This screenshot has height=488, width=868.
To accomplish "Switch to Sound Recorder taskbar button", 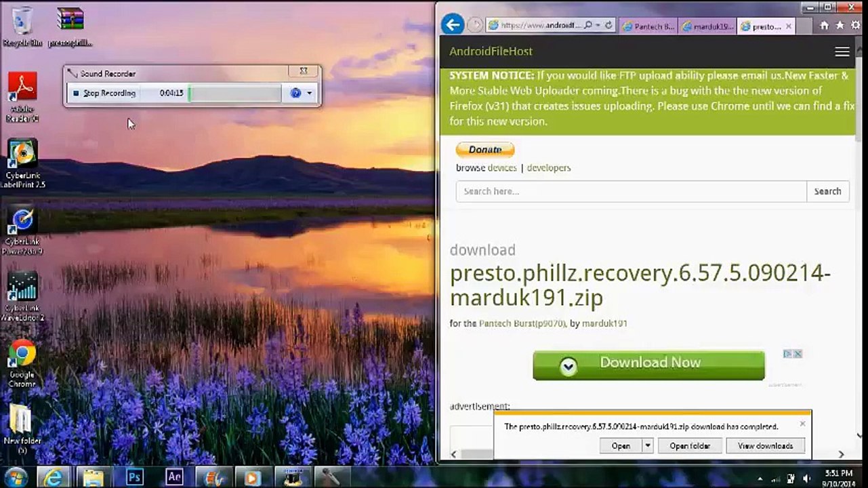I will point(333,476).
